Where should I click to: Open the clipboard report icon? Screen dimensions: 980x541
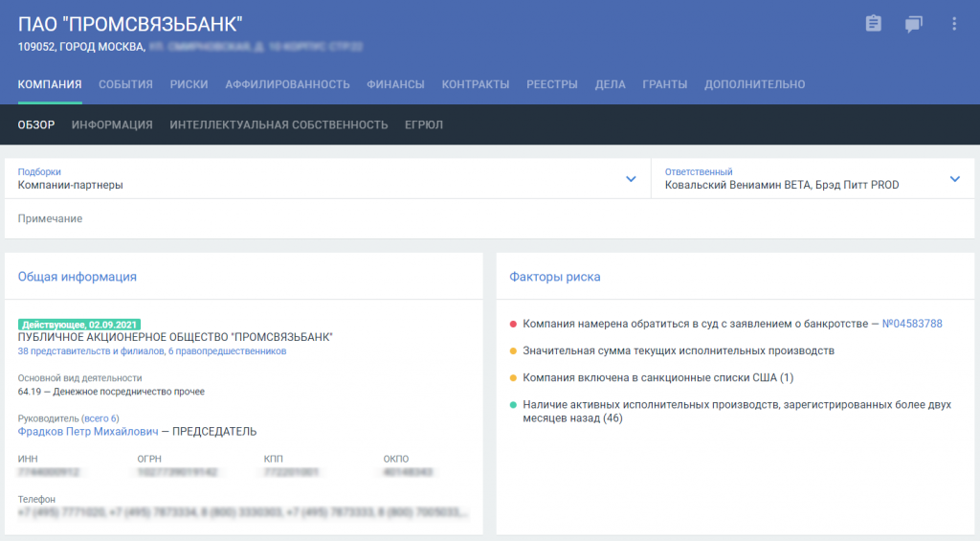click(x=873, y=24)
